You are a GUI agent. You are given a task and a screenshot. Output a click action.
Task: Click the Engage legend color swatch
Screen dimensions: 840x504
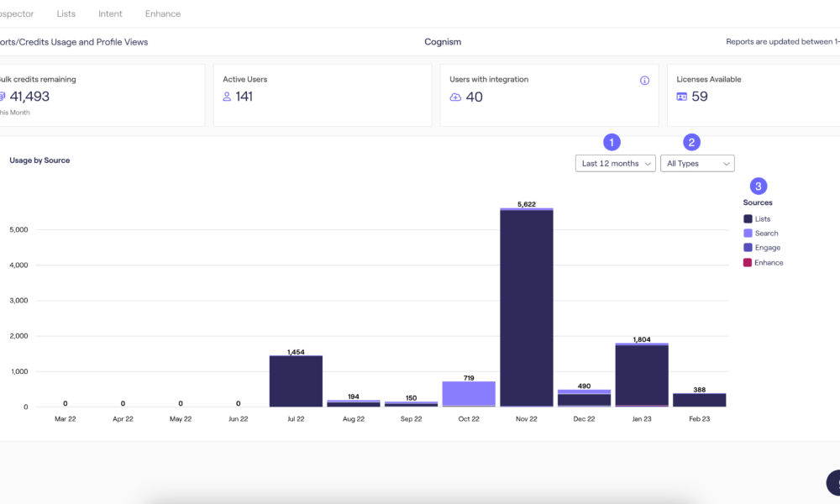tap(748, 248)
